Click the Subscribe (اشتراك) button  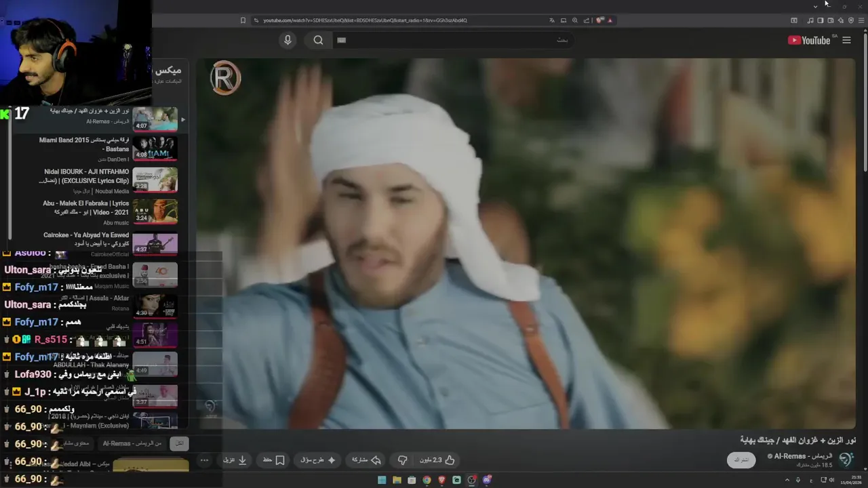click(x=741, y=460)
